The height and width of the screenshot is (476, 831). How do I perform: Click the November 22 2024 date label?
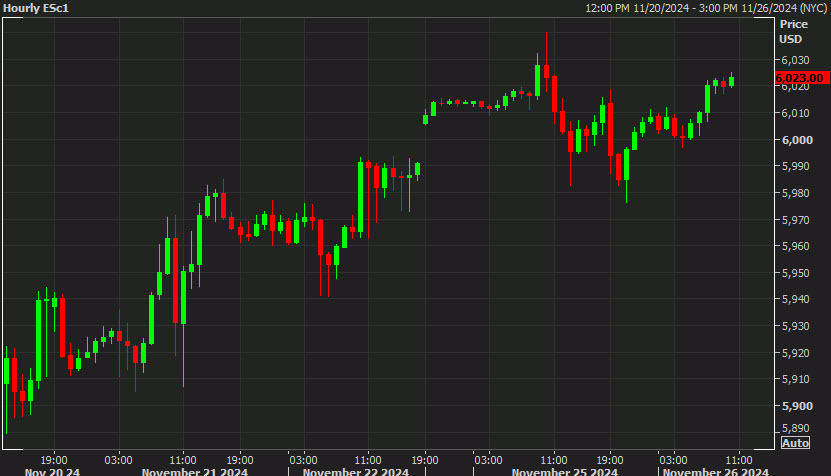coord(356,471)
